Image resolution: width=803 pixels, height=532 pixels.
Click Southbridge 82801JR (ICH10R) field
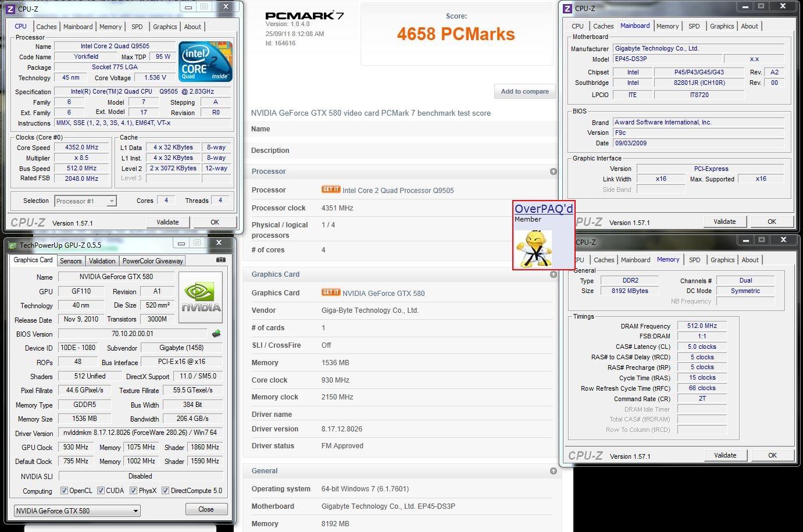tap(699, 83)
